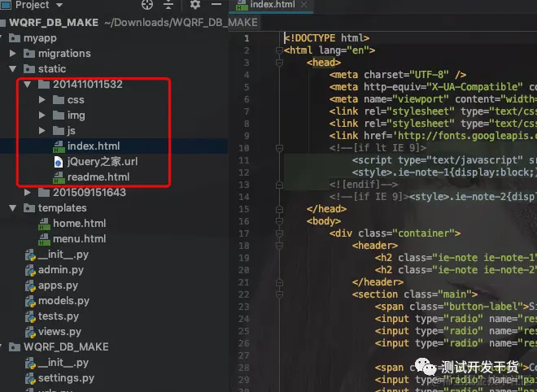Select the 201411011532 folder name
Image resolution: width=537 pixels, height=392 pixels.
(88, 85)
